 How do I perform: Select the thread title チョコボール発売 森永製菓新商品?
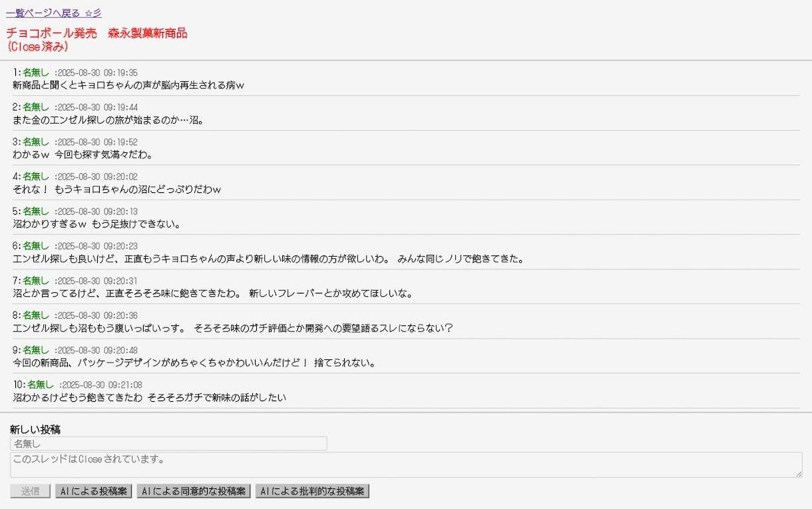click(97, 33)
